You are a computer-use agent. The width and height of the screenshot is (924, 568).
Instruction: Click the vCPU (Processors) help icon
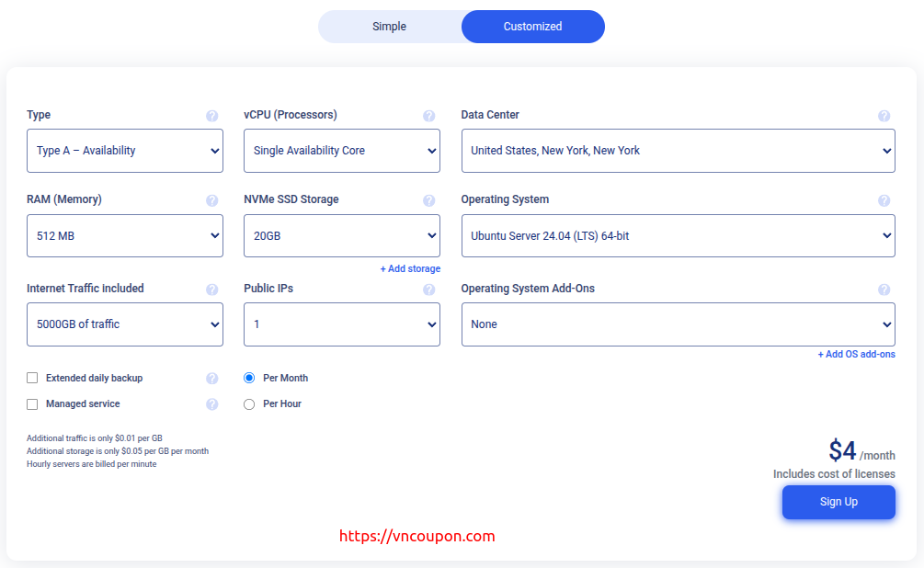429,116
